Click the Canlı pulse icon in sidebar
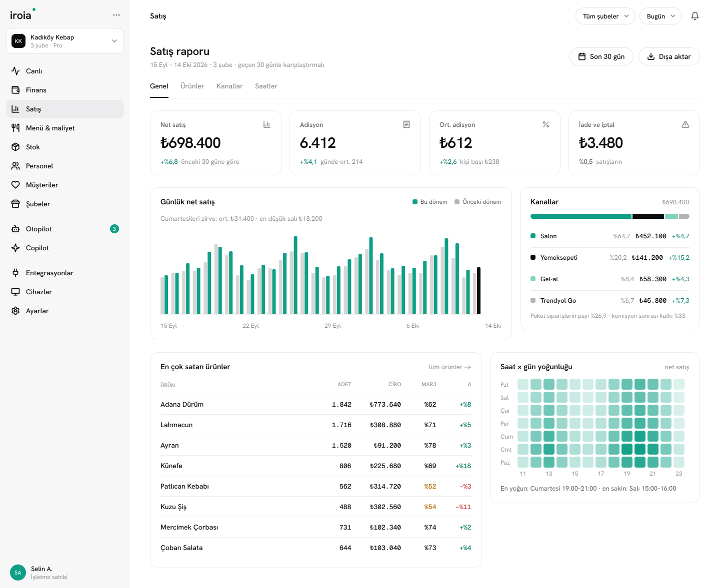720x588 pixels. pos(15,71)
